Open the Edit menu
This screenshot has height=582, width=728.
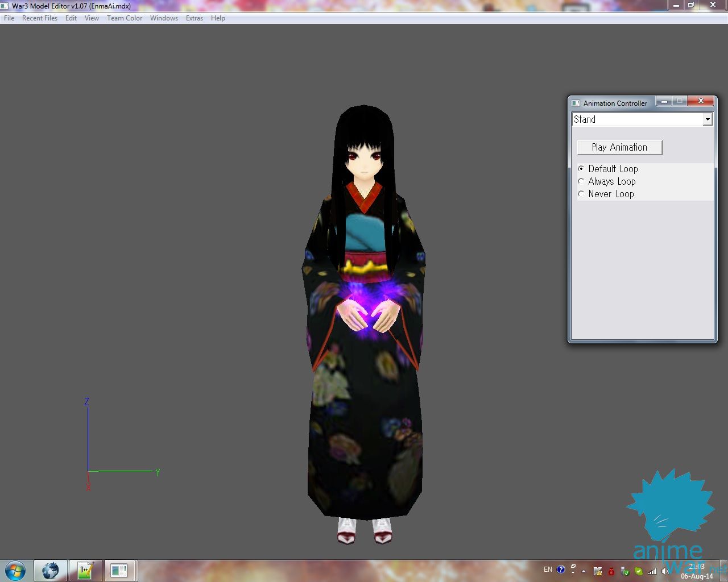point(71,18)
